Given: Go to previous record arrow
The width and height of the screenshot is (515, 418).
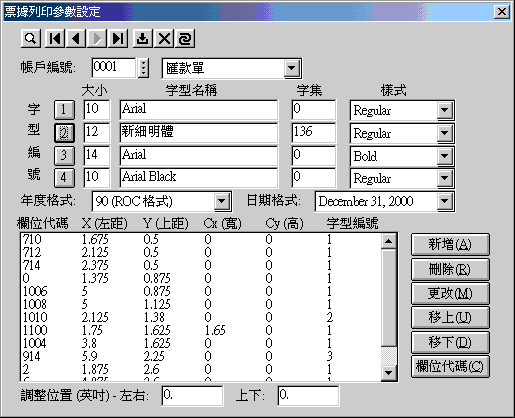Looking at the screenshot, I should 76,39.
